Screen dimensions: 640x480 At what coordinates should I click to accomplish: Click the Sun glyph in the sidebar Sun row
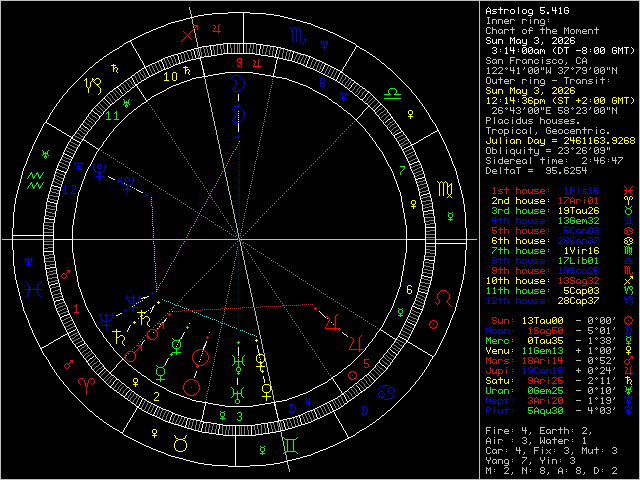pyautogui.click(x=629, y=321)
